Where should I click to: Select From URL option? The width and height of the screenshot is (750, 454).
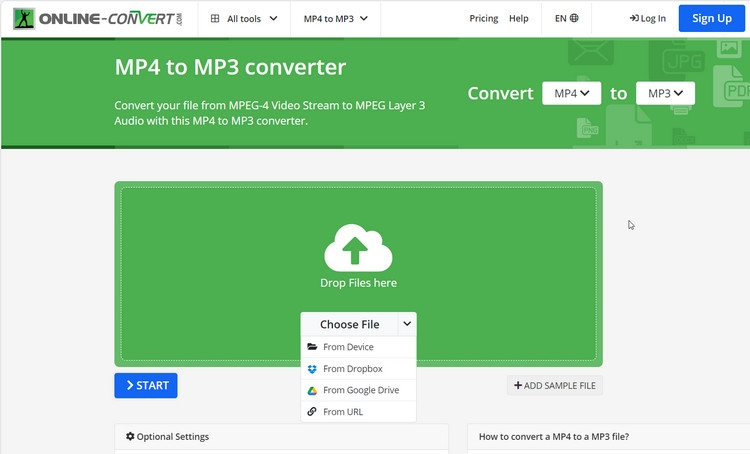[x=358, y=411]
